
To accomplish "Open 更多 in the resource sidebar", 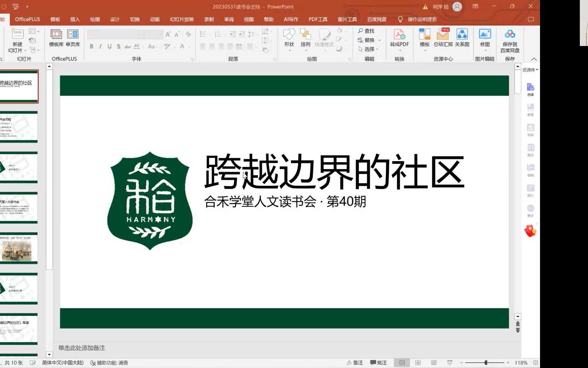I will [x=530, y=211].
